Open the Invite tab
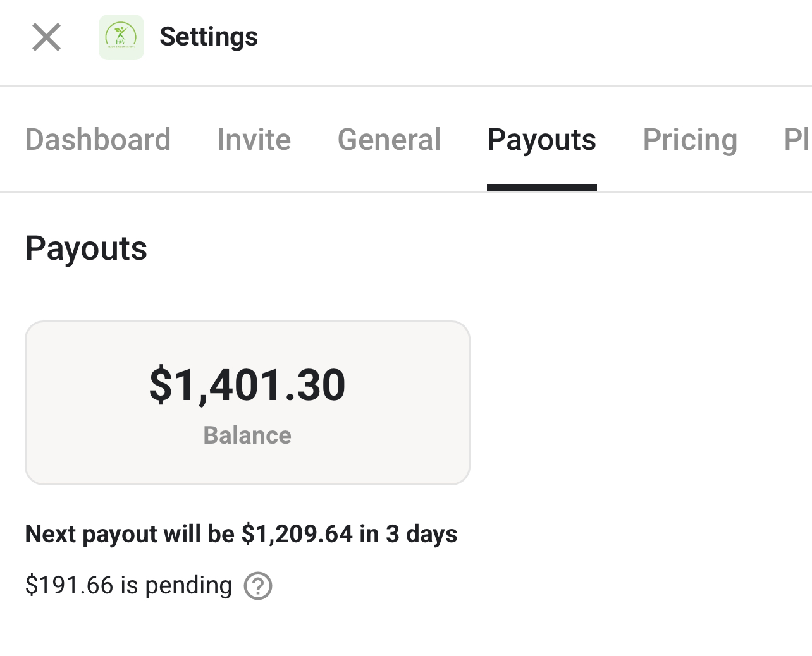Image resolution: width=812 pixels, height=656 pixels. (x=254, y=140)
